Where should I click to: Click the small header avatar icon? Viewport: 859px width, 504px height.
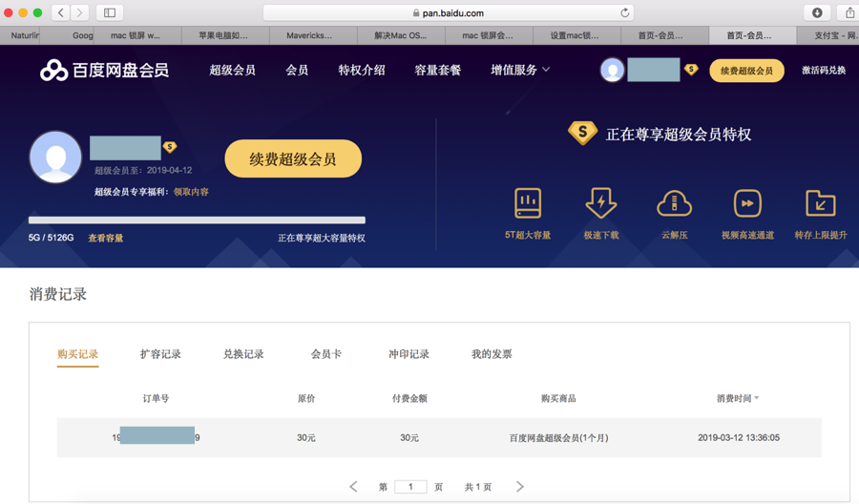tap(612, 70)
